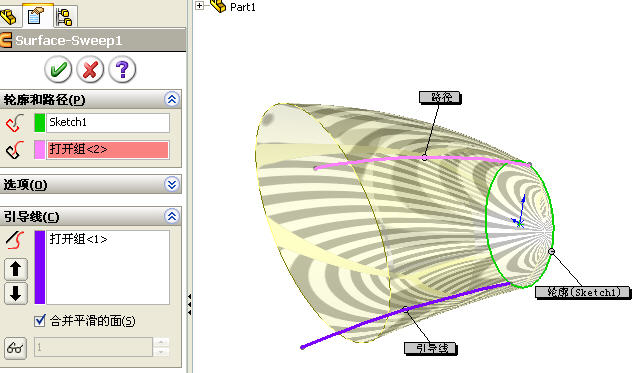Collapse the 引导线(C) section
The width and height of the screenshot is (642, 373).
click(172, 216)
